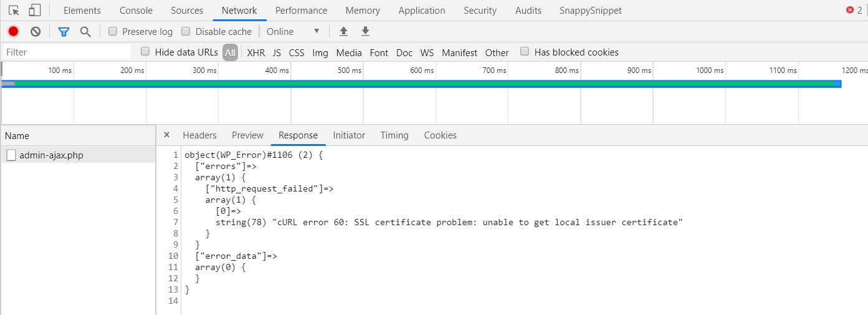This screenshot has height=315, width=868.
Task: Open the Audits tab
Action: (528, 11)
